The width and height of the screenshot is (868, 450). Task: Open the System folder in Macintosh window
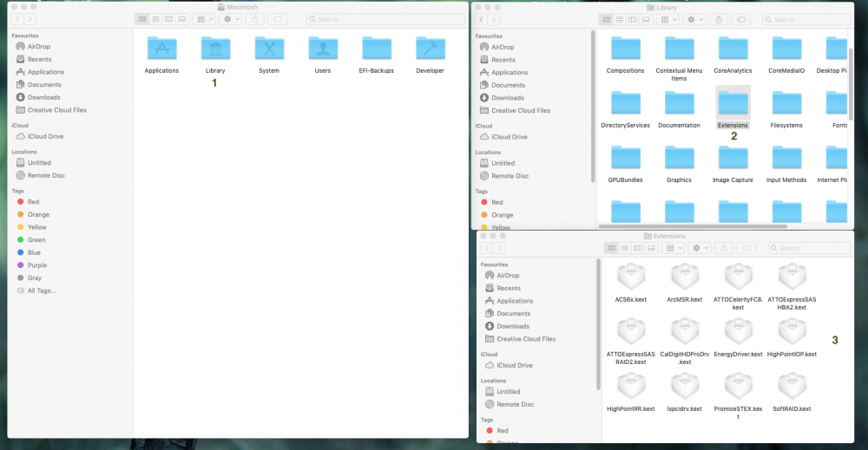tap(269, 49)
